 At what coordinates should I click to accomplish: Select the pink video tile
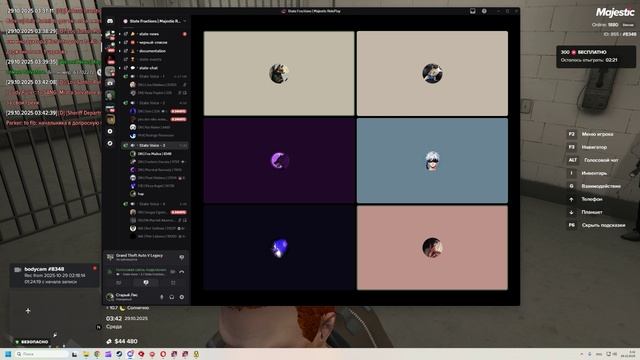pyautogui.click(x=432, y=248)
